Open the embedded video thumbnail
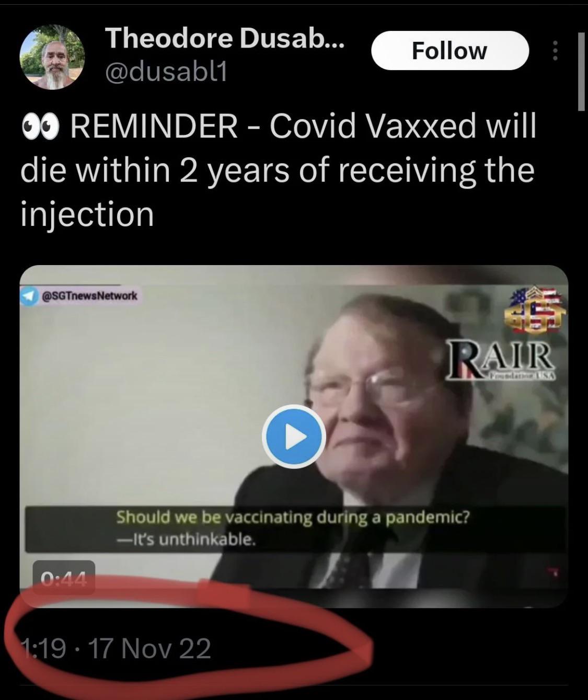Screen dimensions: 588x700 pos(294,437)
